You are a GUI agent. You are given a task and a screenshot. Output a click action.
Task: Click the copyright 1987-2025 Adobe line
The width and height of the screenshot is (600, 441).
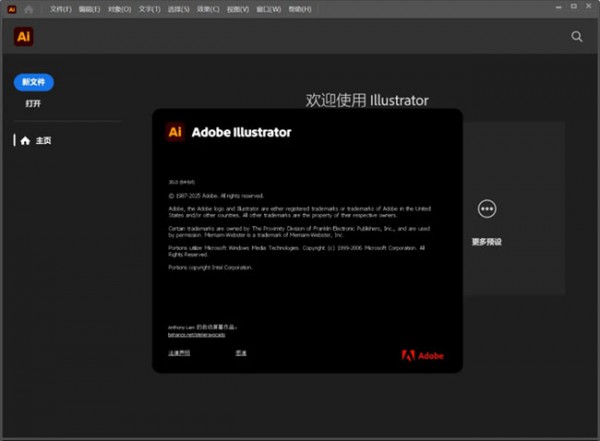coord(216,196)
